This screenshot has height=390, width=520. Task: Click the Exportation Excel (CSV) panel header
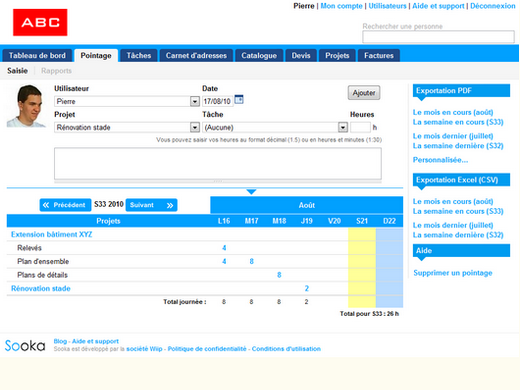[461, 180]
